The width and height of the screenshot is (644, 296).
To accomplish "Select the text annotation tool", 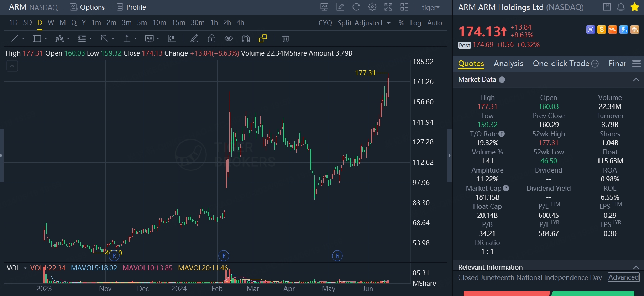I will coord(149,38).
